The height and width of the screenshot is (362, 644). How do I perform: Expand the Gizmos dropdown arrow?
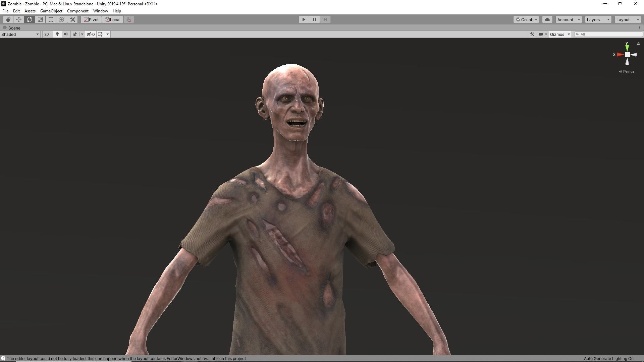click(569, 34)
